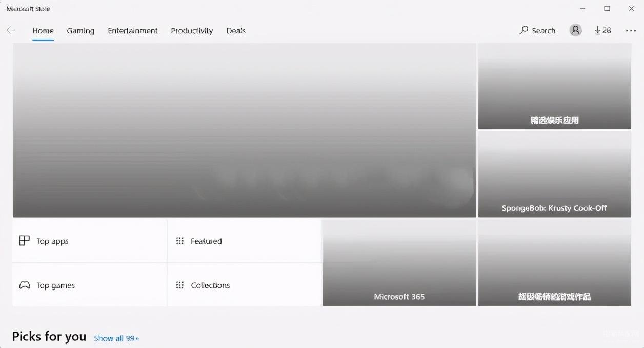
Task: Click the Collections dots icon
Action: click(x=180, y=285)
